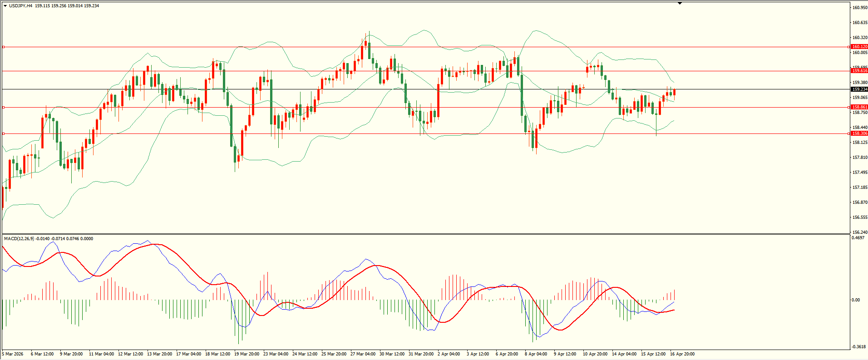Screen dimensions: 868x360
Task: Select left handle of 158.861 horizontal line
Action: 4,107
